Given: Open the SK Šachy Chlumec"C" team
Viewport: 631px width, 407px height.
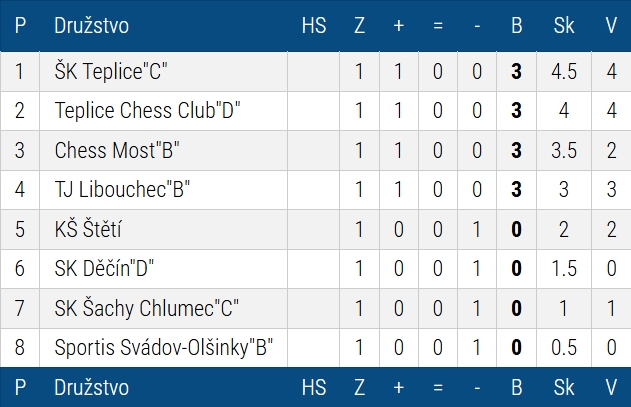Looking at the screenshot, I should coord(147,308).
